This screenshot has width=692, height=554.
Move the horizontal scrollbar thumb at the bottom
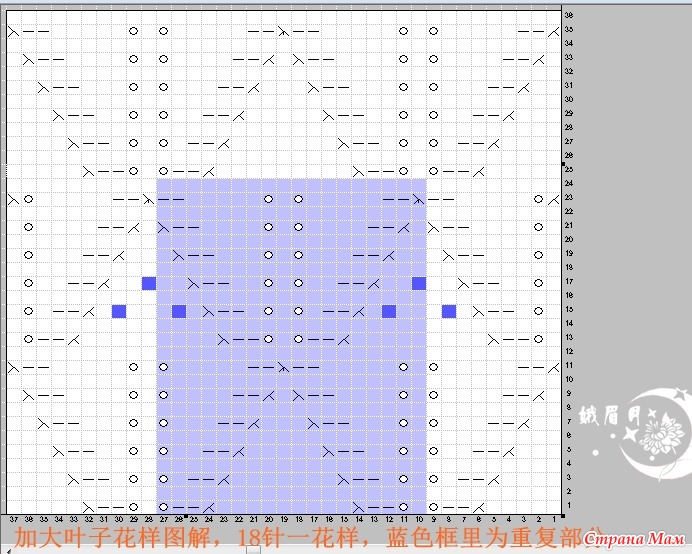point(253,550)
